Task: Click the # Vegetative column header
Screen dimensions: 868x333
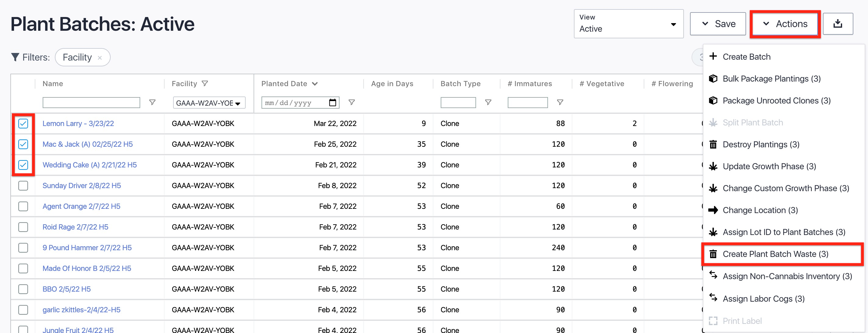Action: 602,83
